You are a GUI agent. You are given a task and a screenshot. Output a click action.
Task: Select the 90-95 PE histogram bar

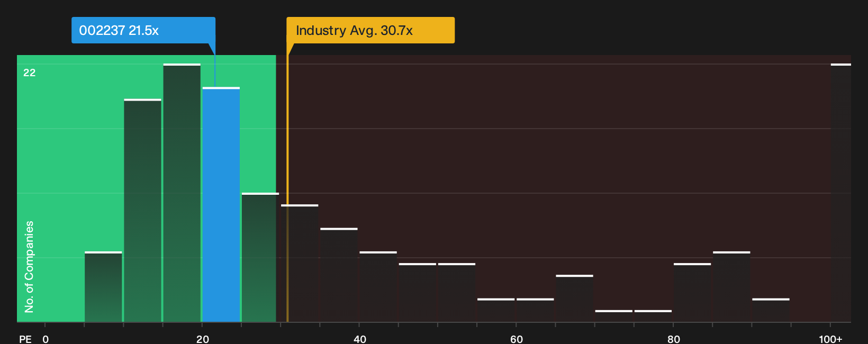point(771,311)
